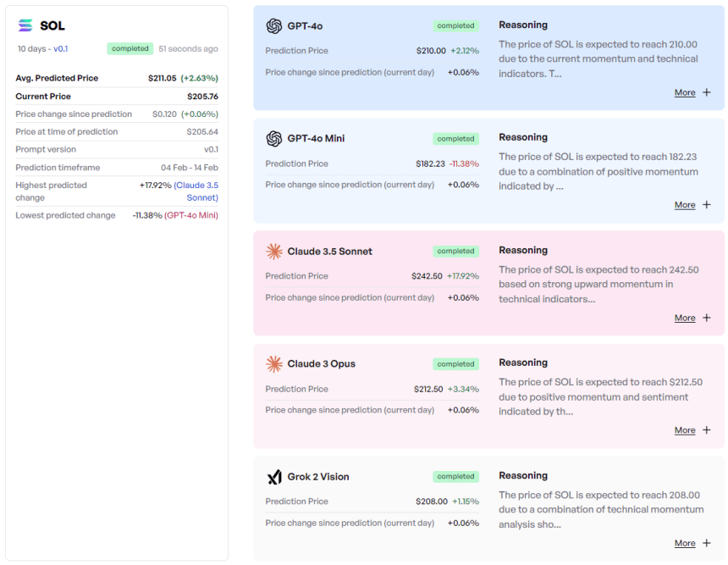
Task: Click the xAI logo beside Grok 2 Vision
Action: (273, 477)
